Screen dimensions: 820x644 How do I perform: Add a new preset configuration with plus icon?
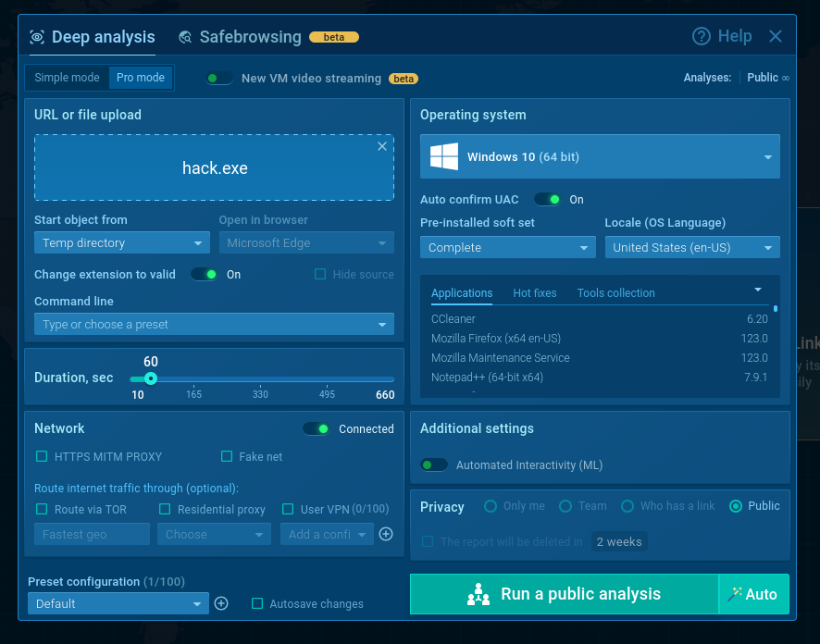[x=221, y=603]
